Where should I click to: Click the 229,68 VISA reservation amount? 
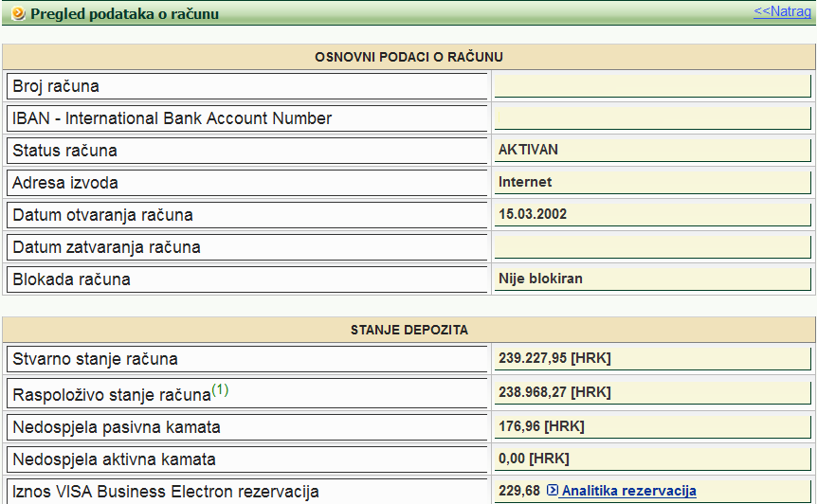[x=518, y=491]
